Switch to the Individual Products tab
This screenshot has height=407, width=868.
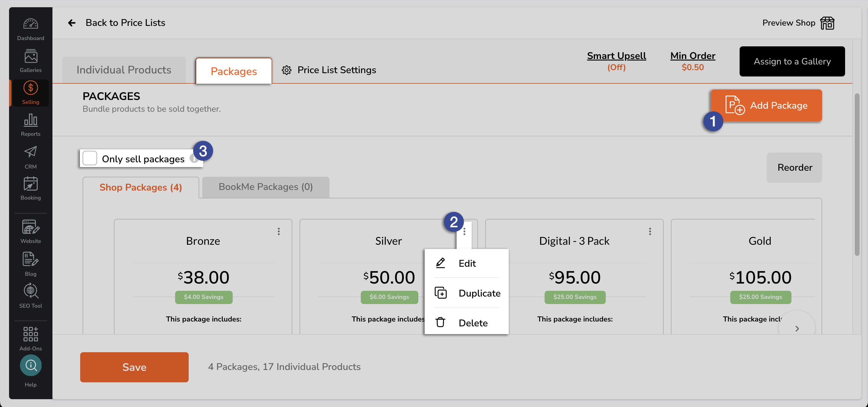tap(123, 70)
